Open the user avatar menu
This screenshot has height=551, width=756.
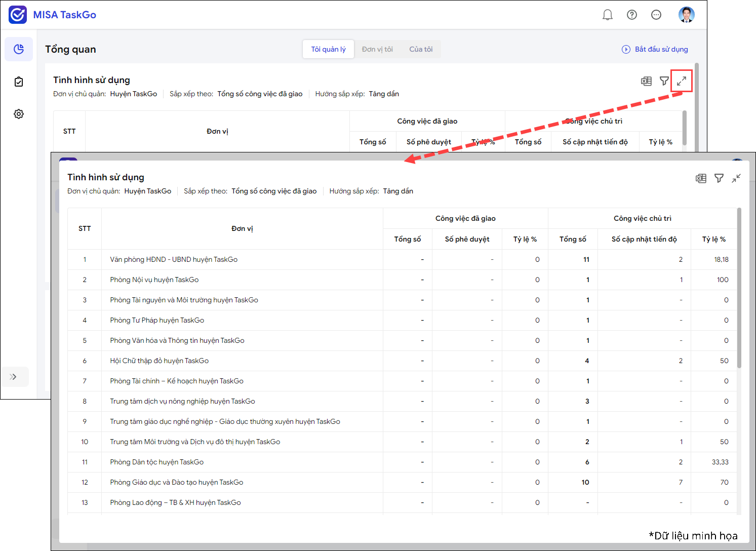[x=687, y=15]
